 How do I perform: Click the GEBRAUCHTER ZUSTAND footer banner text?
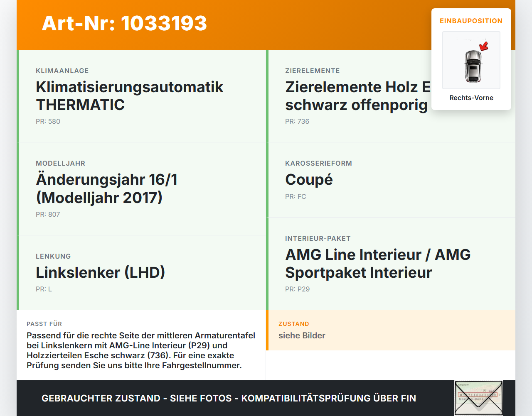[229, 399]
